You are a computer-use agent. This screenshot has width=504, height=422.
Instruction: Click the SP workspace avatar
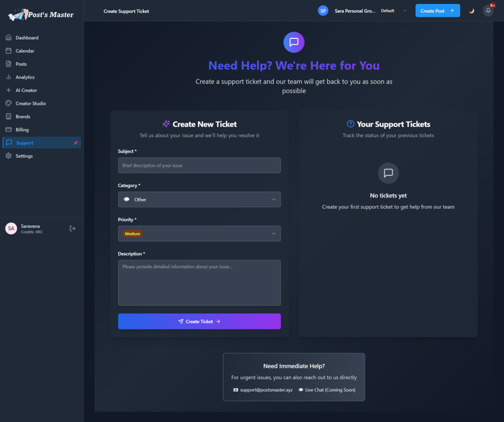tap(323, 11)
